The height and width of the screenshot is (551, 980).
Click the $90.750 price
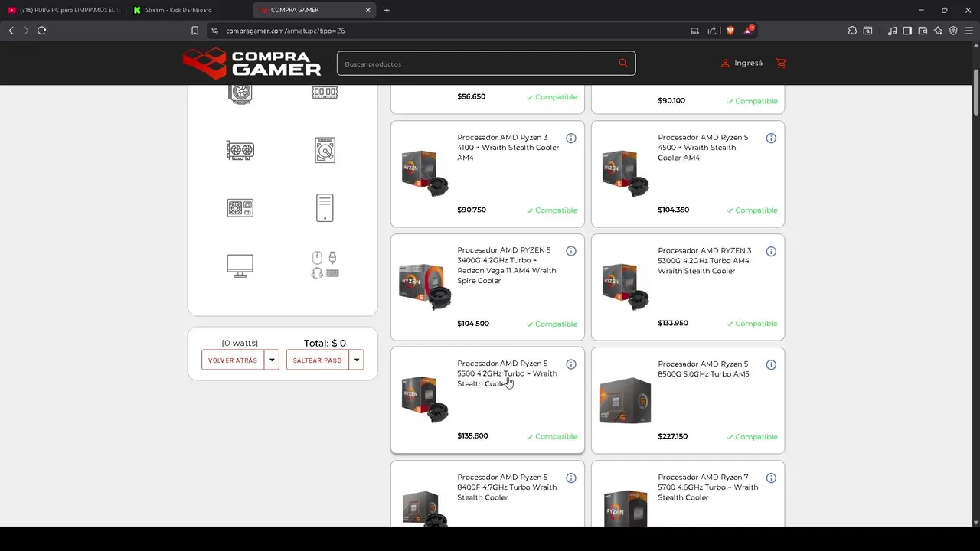pos(472,210)
